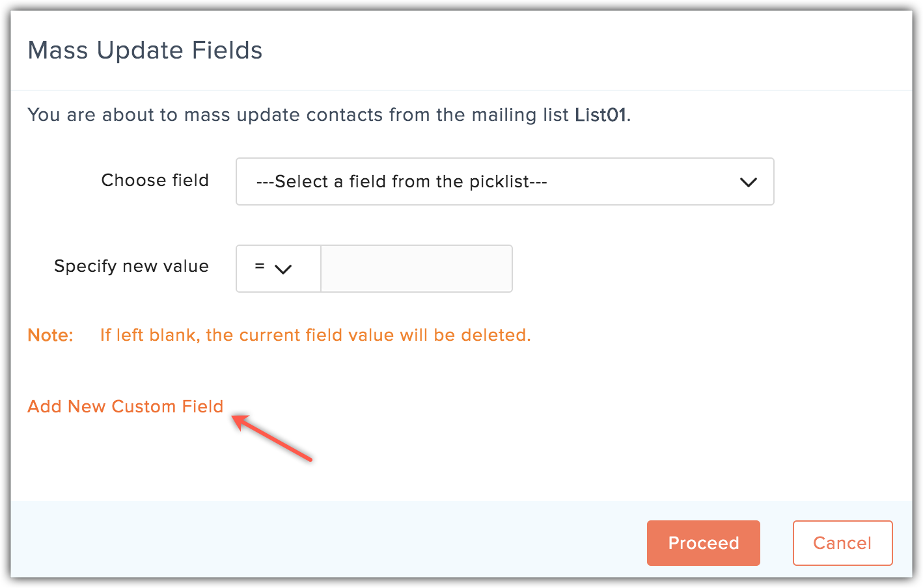
Task: Click the Choose field label
Action: pos(154,180)
